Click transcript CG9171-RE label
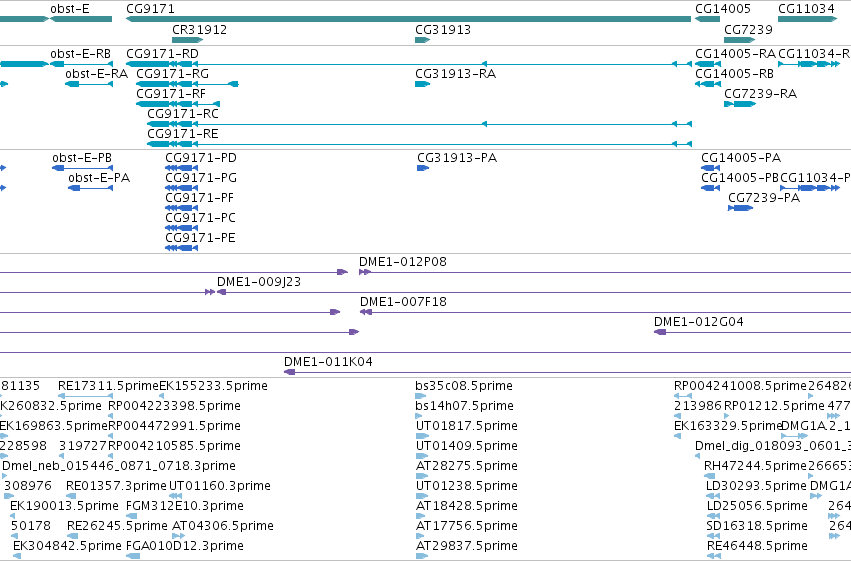The width and height of the screenshot is (851, 561). click(183, 134)
